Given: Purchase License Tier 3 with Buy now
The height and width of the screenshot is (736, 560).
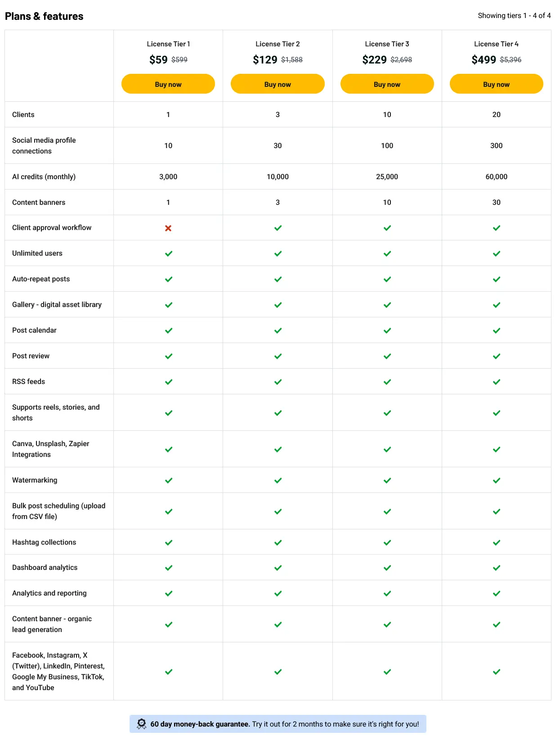Looking at the screenshot, I should pyautogui.click(x=387, y=84).
